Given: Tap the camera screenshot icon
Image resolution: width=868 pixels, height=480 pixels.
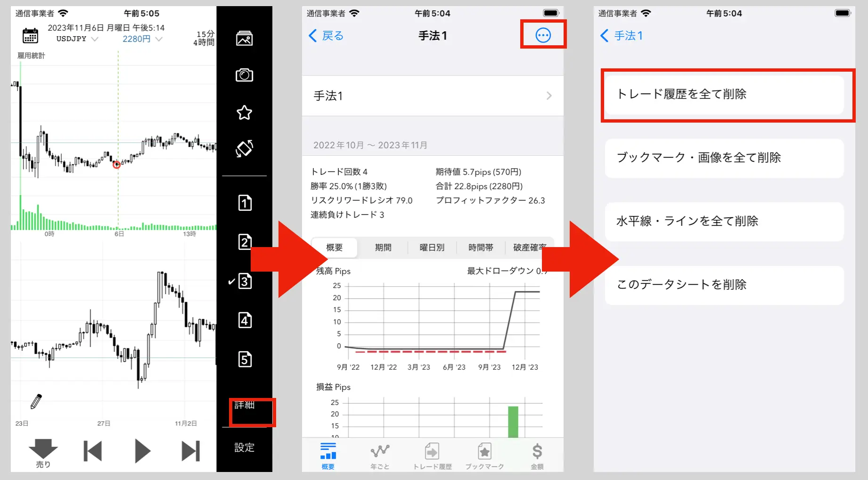Looking at the screenshot, I should pos(244,75).
